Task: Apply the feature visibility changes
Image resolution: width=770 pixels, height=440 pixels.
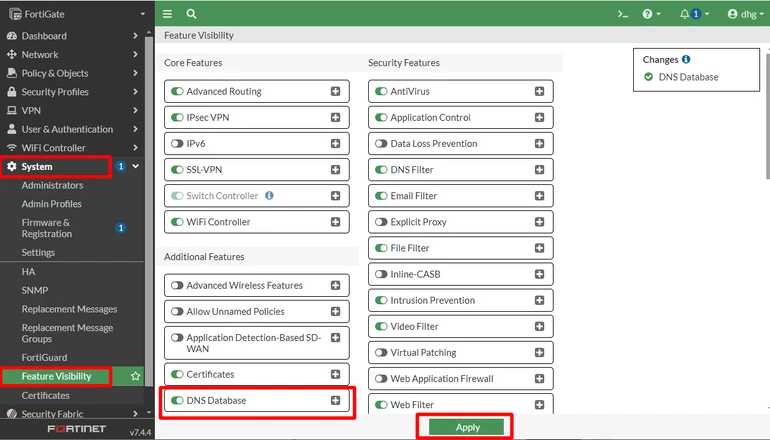Action: 467,427
